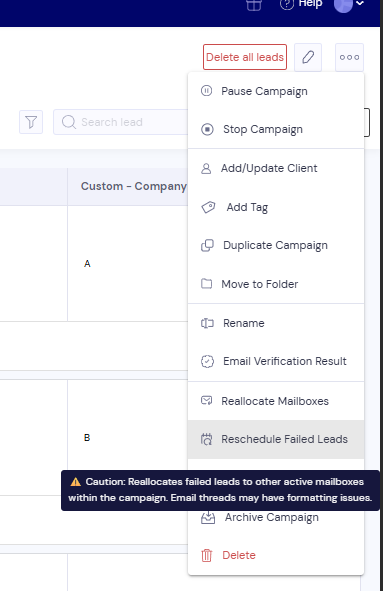
Task: Click the gift box icon in header
Action: (x=254, y=5)
